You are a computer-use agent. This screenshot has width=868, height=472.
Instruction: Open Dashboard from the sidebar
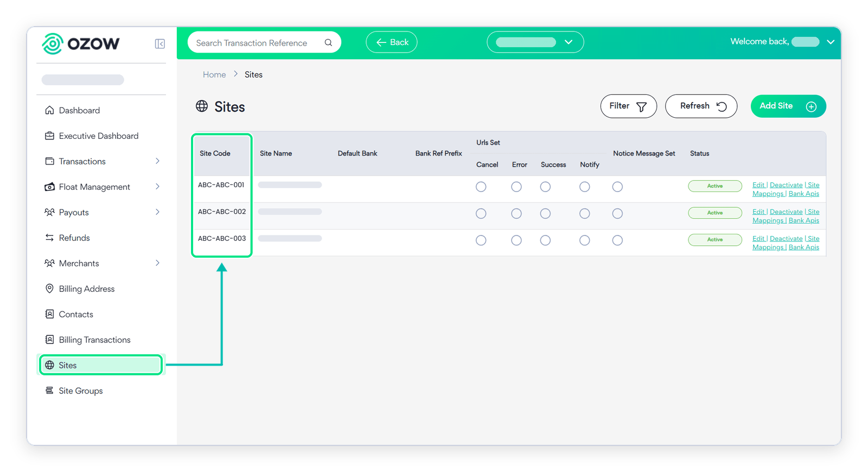(x=79, y=110)
